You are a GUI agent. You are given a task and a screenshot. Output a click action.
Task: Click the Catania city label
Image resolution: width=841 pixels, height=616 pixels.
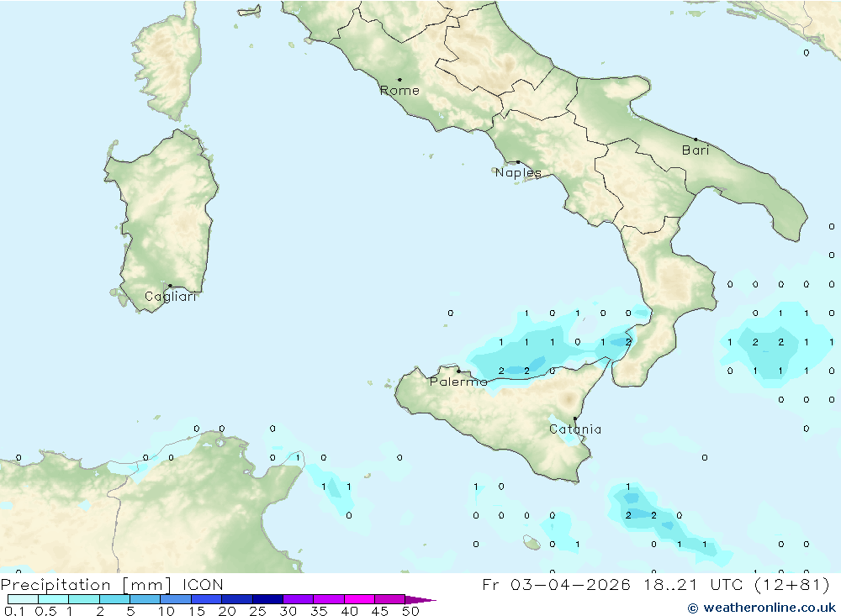click(x=575, y=429)
